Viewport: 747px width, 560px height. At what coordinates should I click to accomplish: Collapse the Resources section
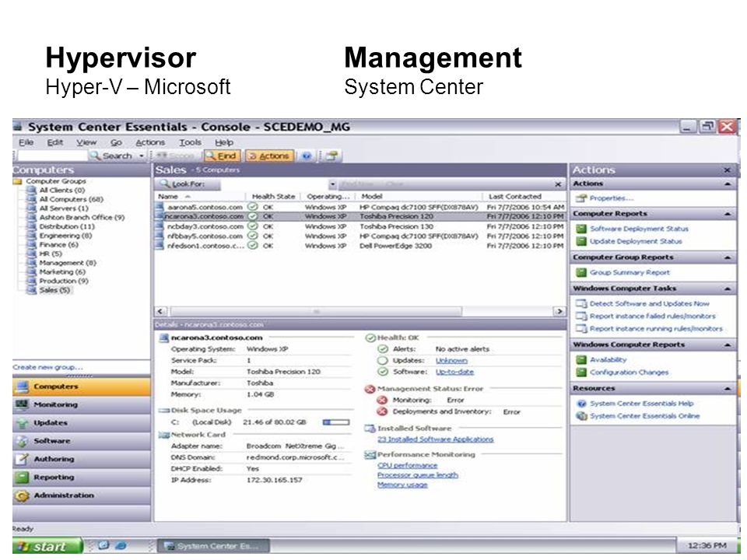(x=728, y=389)
